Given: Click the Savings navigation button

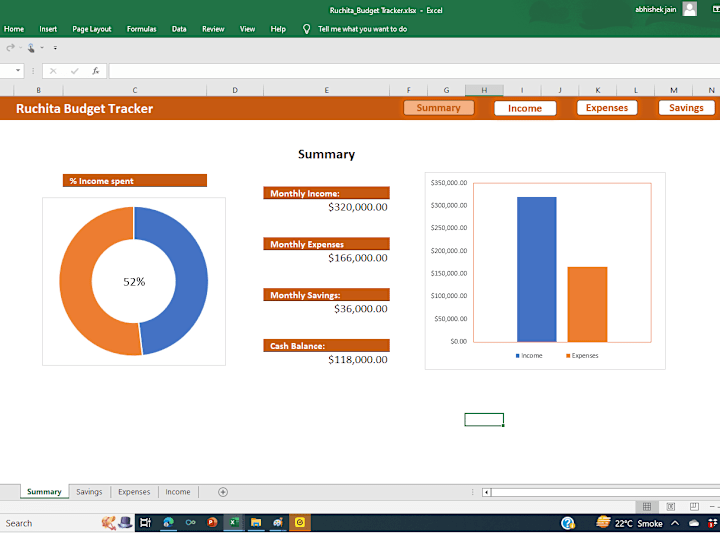Looking at the screenshot, I should tap(686, 108).
